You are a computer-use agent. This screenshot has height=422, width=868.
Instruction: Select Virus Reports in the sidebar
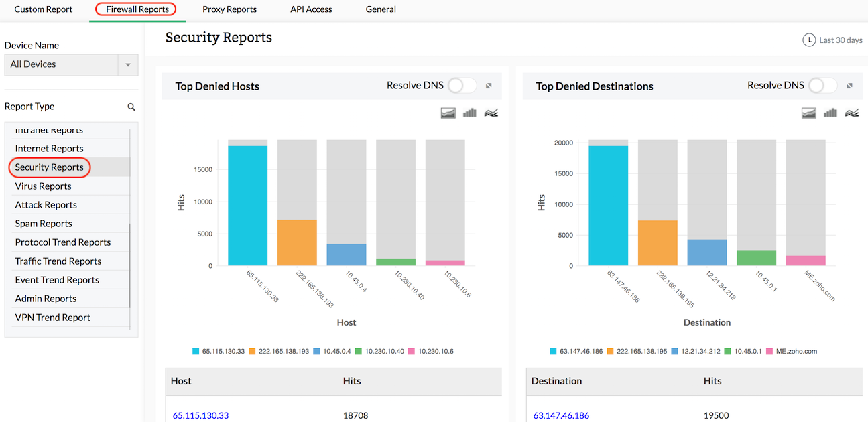(42, 186)
